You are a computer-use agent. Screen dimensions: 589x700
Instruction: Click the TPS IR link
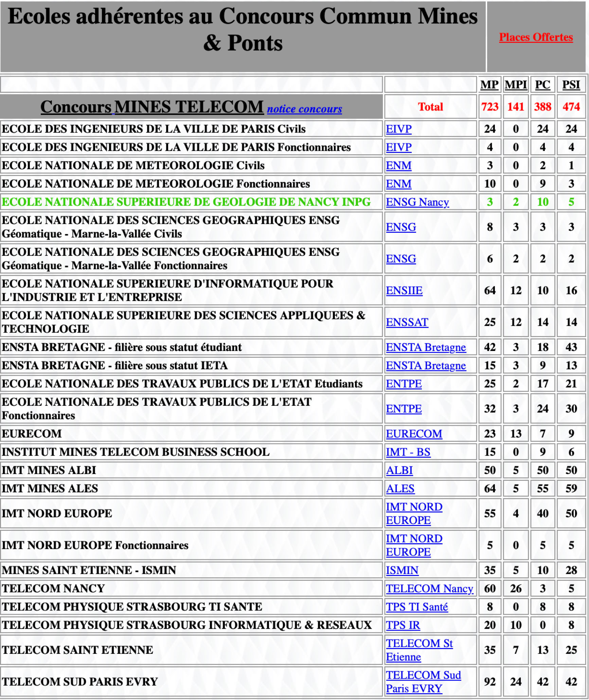pos(403,625)
